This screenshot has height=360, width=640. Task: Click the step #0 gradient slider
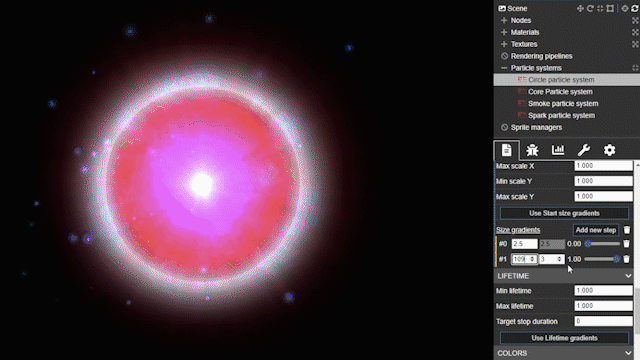click(602, 244)
